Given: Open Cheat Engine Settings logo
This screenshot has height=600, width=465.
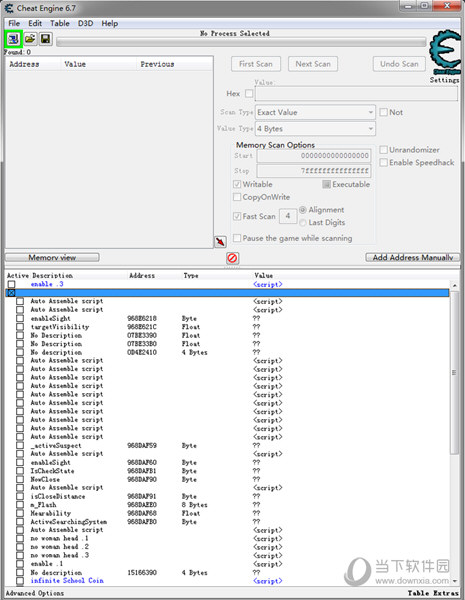Looking at the screenshot, I should point(444,54).
